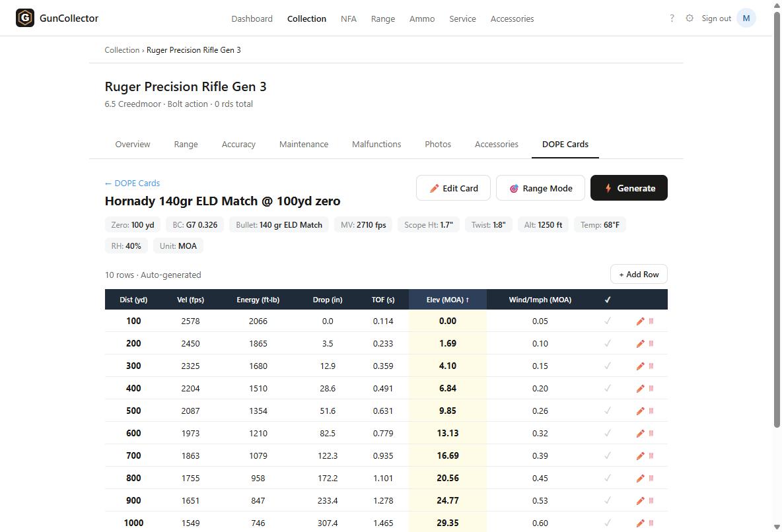
Task: Delete the 700 yd row trash icon
Action: 651,455
